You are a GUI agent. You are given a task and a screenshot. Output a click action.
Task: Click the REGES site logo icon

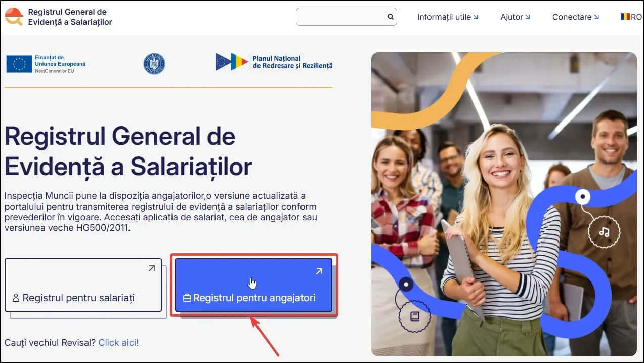pyautogui.click(x=14, y=17)
